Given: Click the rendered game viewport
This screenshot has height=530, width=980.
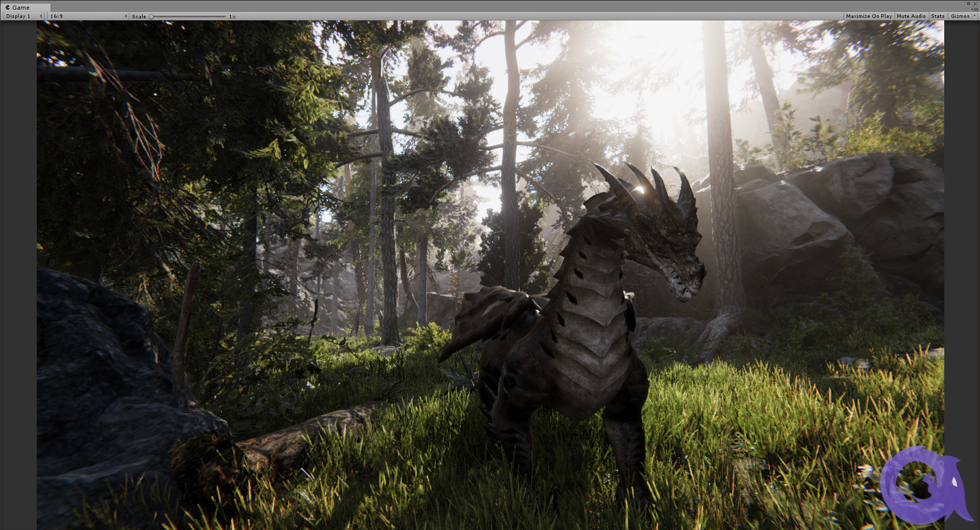Looking at the screenshot, I should [491, 275].
